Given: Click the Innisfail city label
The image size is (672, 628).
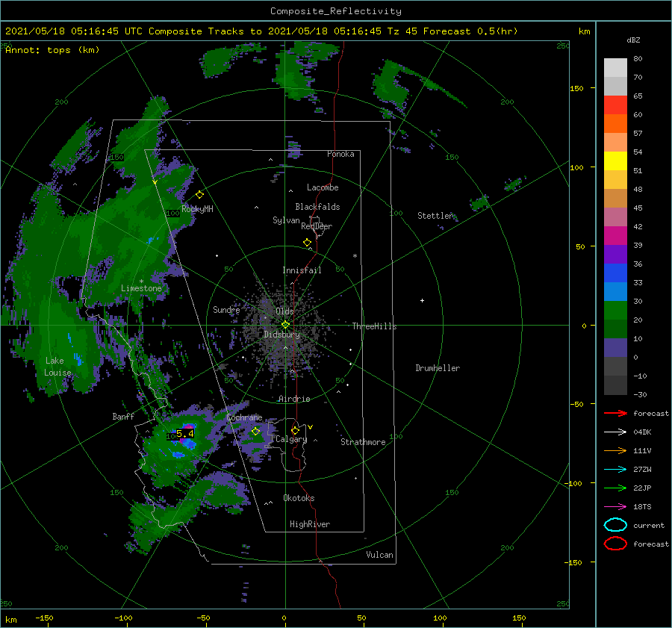Looking at the screenshot, I should 302,270.
